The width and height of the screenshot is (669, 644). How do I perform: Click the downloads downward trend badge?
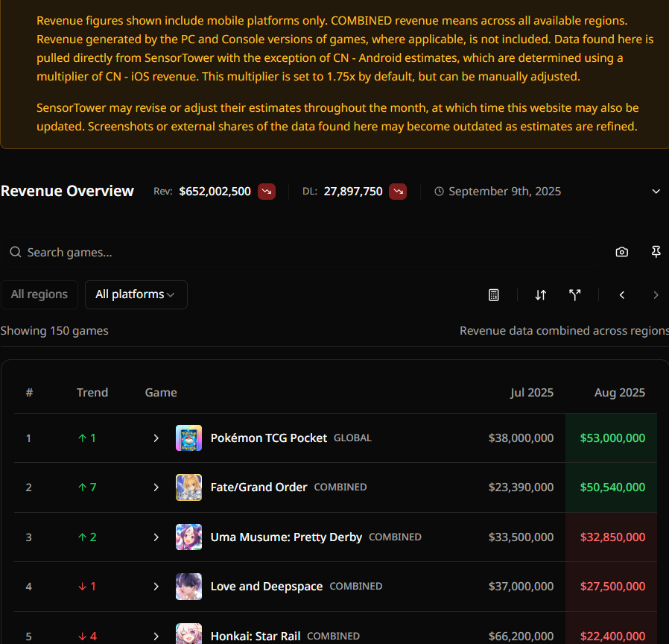point(398,192)
